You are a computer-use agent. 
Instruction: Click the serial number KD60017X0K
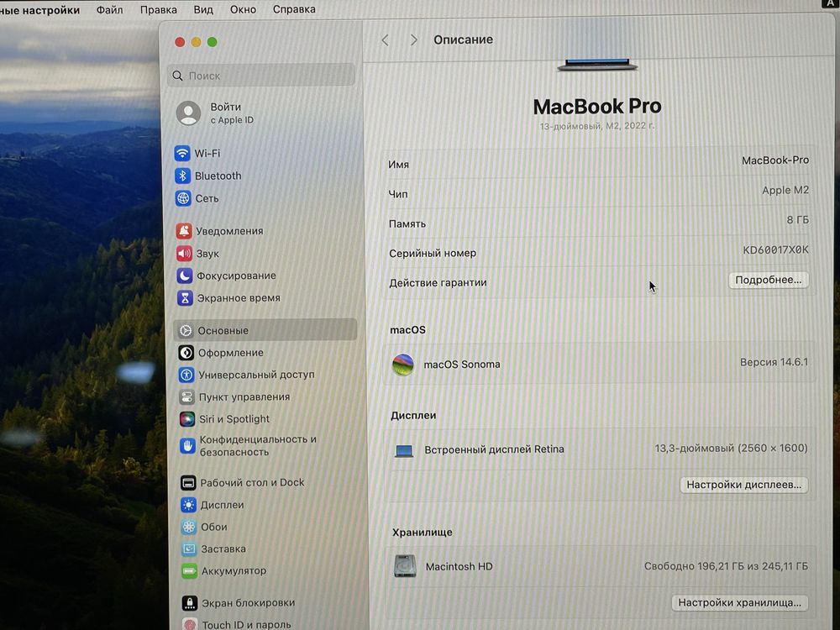pos(775,249)
